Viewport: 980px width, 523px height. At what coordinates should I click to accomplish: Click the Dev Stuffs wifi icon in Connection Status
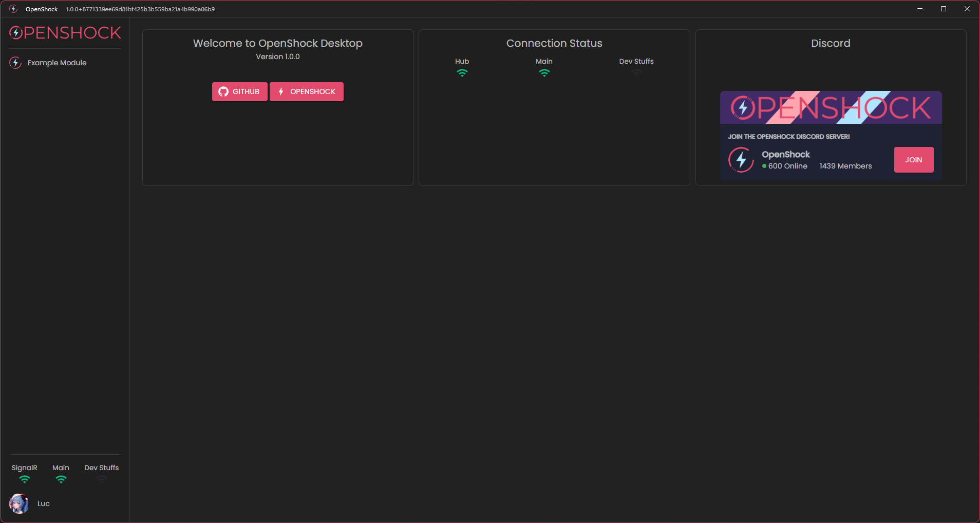pos(636,73)
